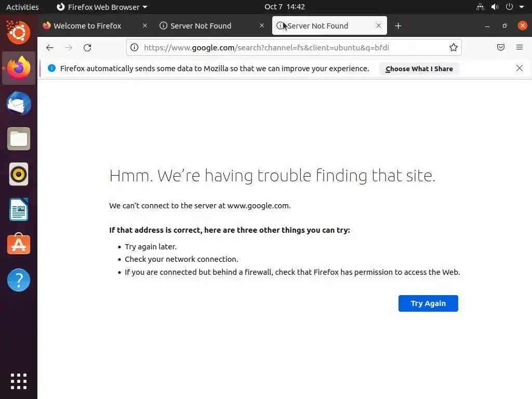This screenshot has height=399, width=532.
Task: Expand the system menu arrow
Action: [x=522, y=7]
